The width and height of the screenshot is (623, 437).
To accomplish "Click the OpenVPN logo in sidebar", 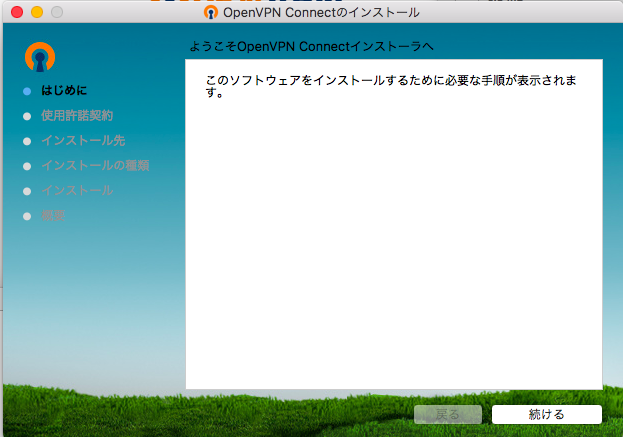I will pos(40,57).
